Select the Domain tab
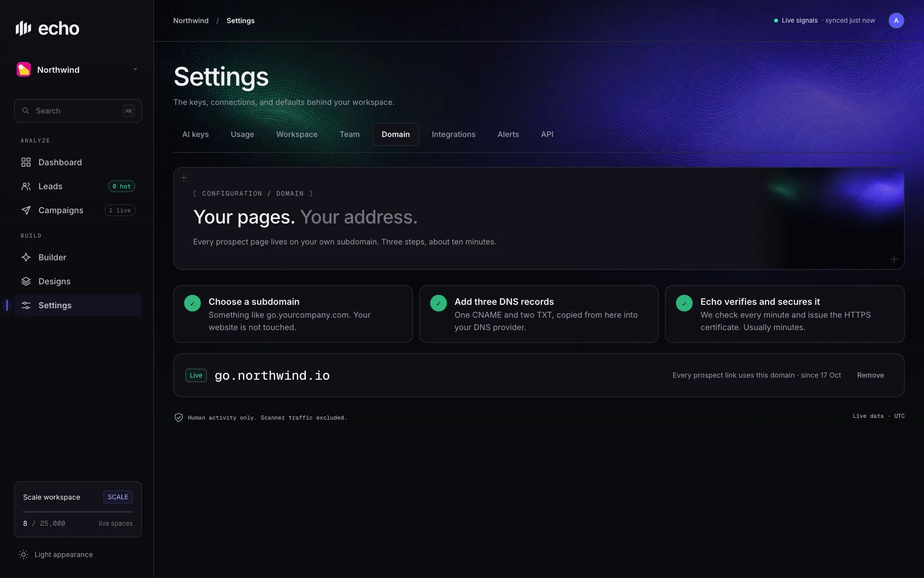924x578 pixels. click(x=396, y=134)
